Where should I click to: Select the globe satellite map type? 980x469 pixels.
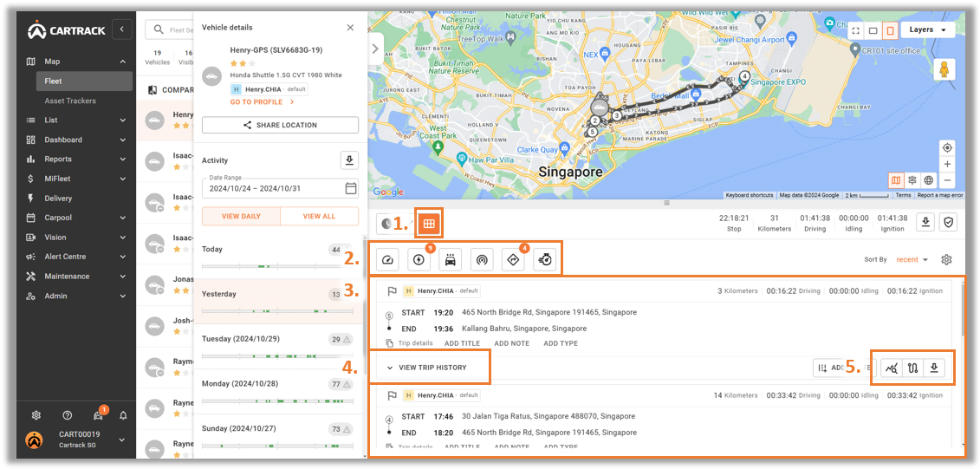(x=929, y=180)
